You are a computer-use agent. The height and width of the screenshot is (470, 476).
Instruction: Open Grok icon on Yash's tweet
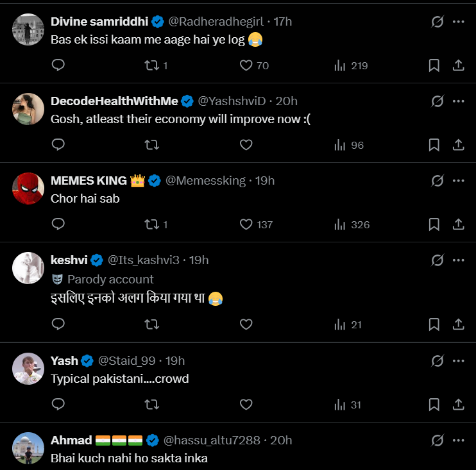tap(438, 360)
